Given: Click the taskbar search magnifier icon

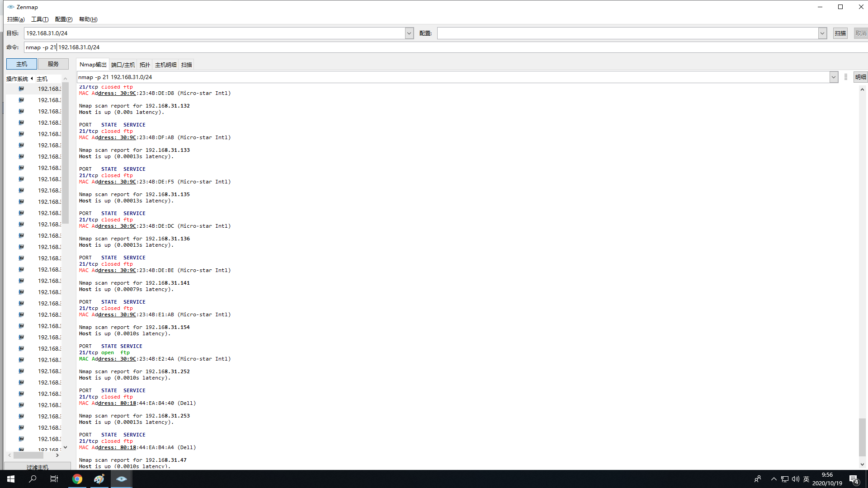Looking at the screenshot, I should pos(33,479).
